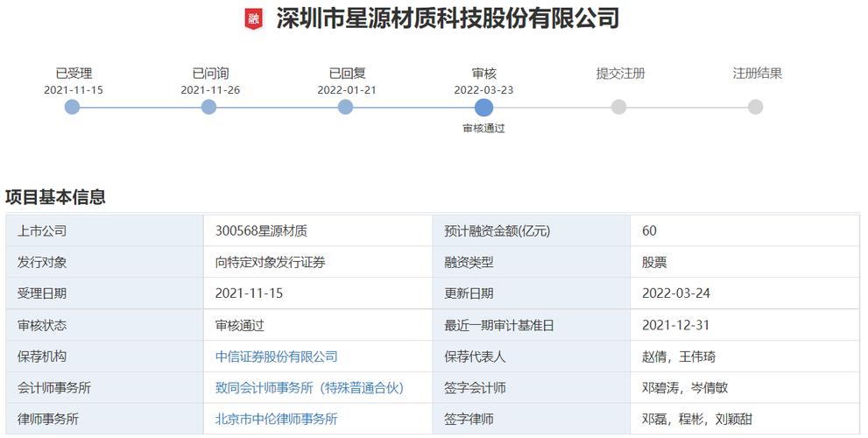The height and width of the screenshot is (438, 868).
Task: Click the 审核状态 label cell
Action: pos(104,325)
